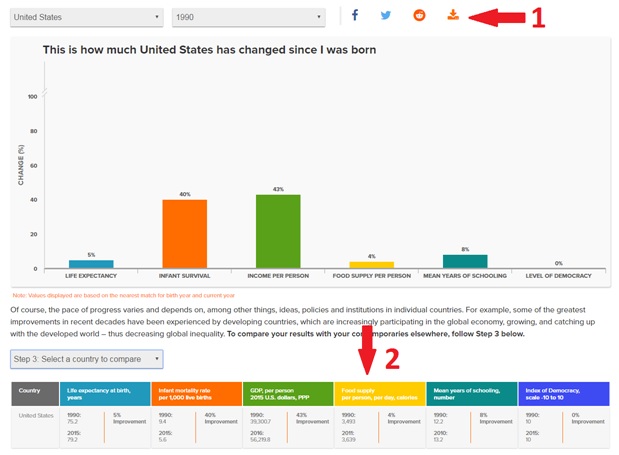619x455 pixels.
Task: Click the green Income Per Person bar
Action: (278, 231)
